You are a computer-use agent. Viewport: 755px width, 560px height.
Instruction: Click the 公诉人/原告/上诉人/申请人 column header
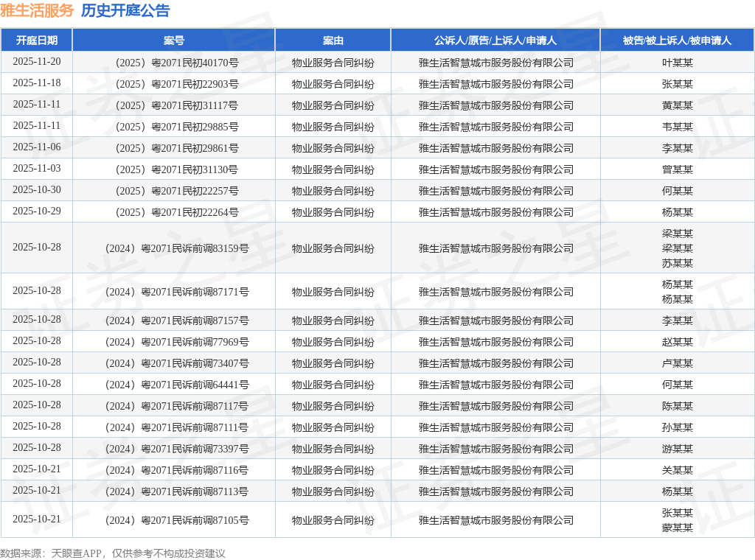click(x=495, y=41)
